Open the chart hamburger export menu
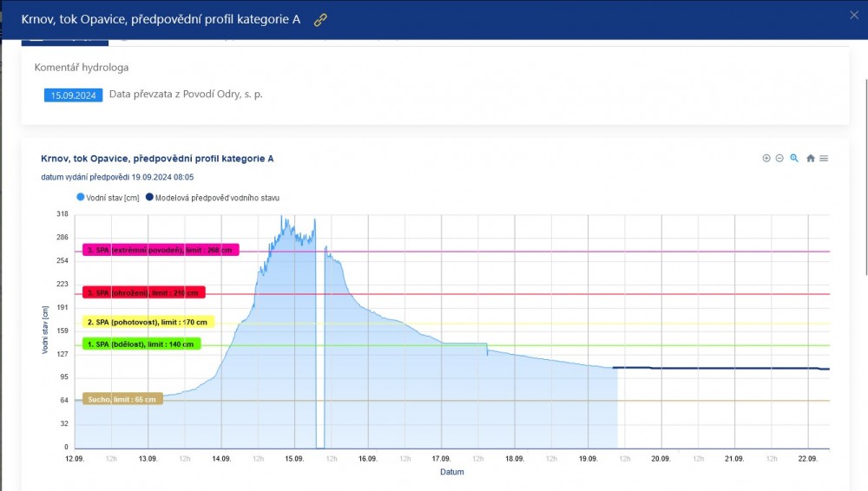This screenshot has width=868, height=491. pos(824,159)
